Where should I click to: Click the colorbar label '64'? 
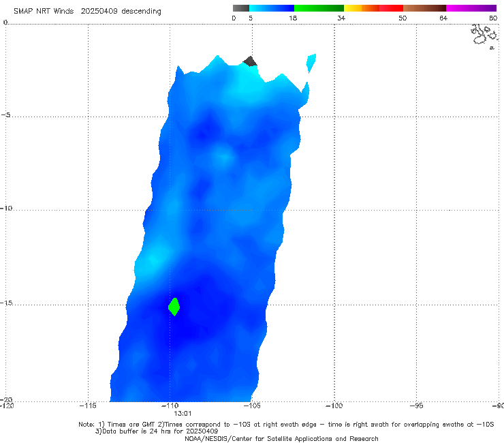(443, 18)
